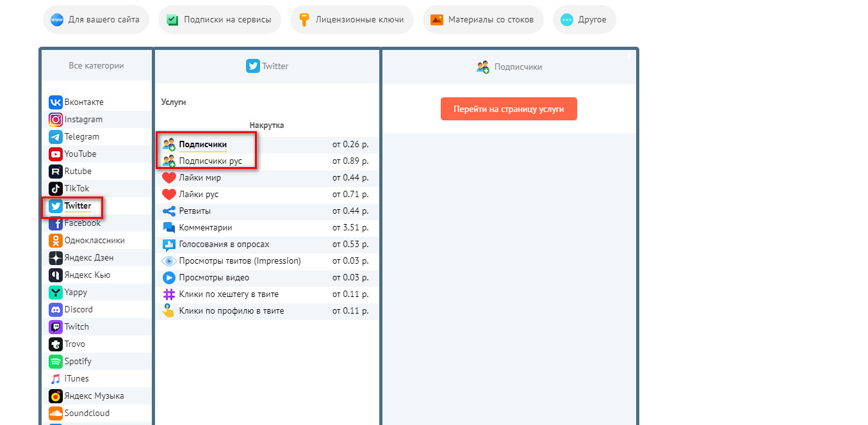Click the Spotify green icon

click(56, 362)
